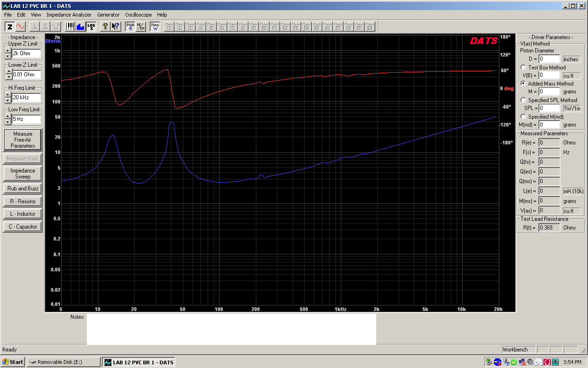Click the added mass M grams field

click(549, 92)
